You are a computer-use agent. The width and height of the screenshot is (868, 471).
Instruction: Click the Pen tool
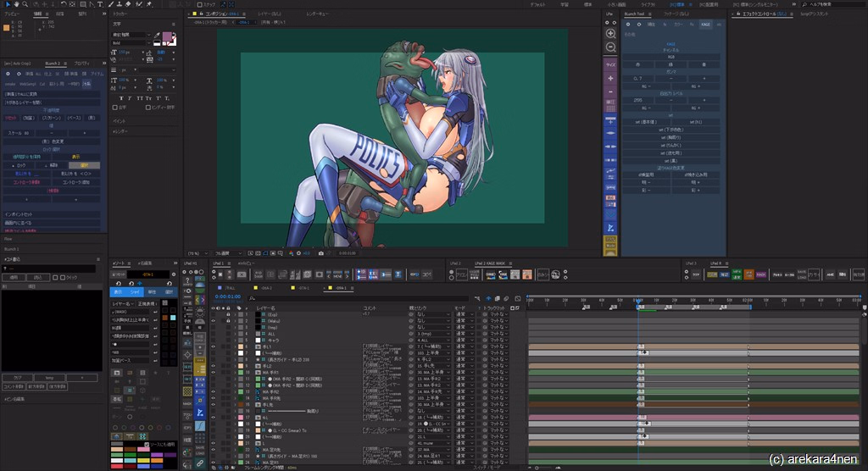pyautogui.click(x=92, y=4)
